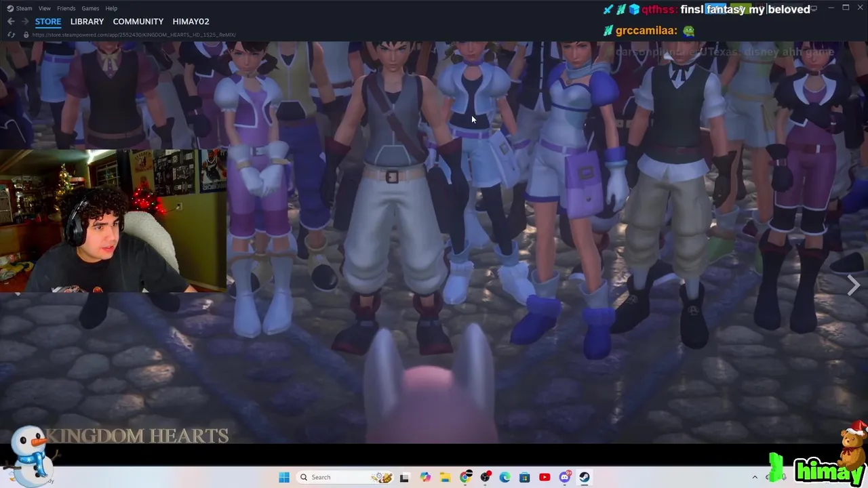Open YouTube from the taskbar

(x=545, y=477)
